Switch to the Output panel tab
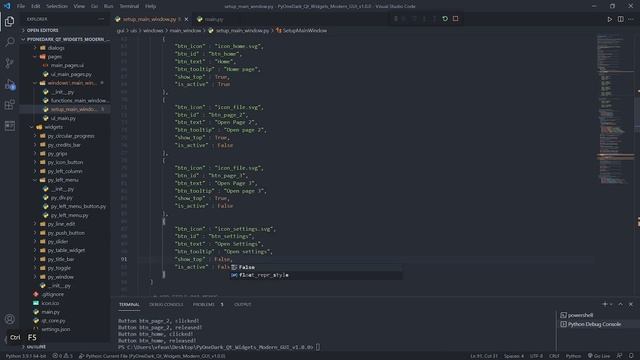This screenshot has width=640, height=360. (x=242, y=304)
